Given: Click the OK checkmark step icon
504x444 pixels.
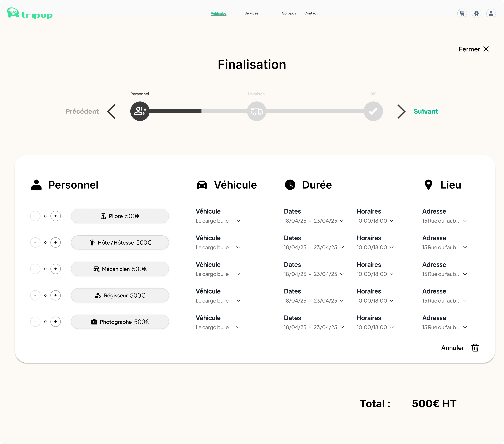Looking at the screenshot, I should click(x=373, y=111).
